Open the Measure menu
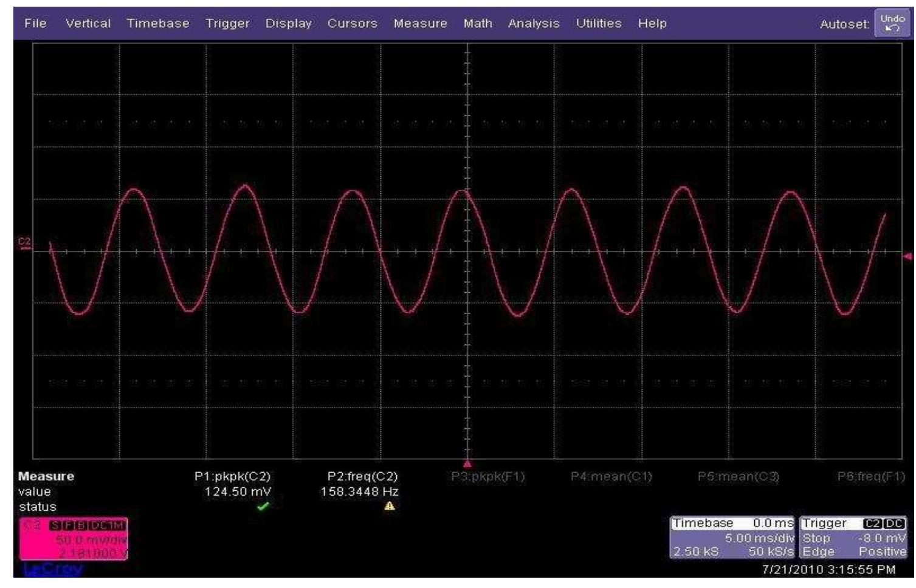The height and width of the screenshot is (588, 916). click(x=420, y=24)
